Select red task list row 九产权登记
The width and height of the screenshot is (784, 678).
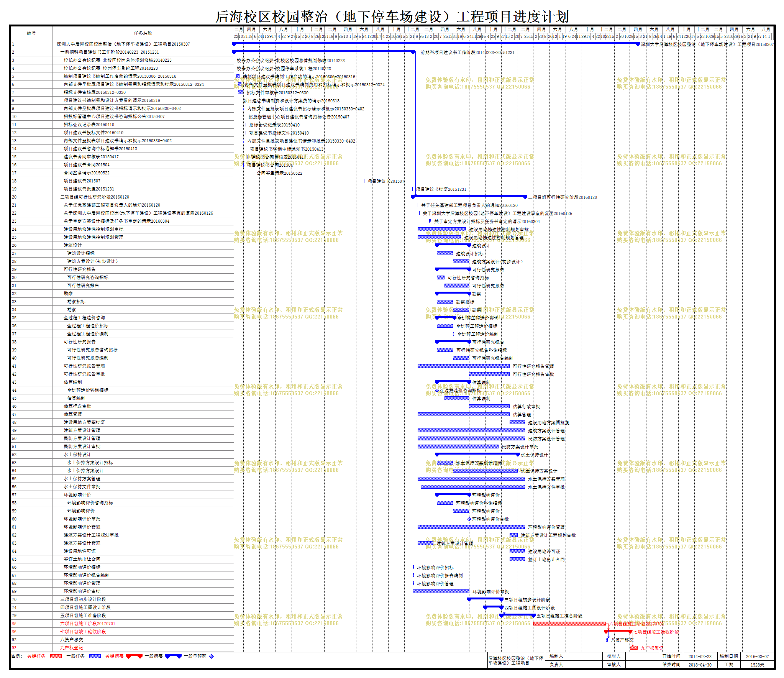[x=122, y=648]
